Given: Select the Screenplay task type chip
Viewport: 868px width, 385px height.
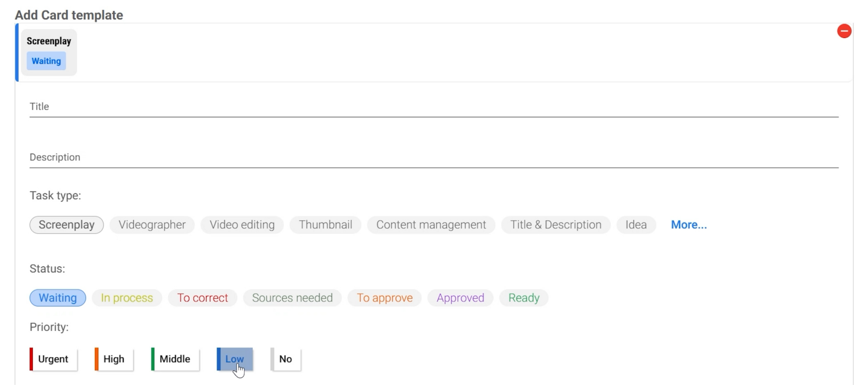Looking at the screenshot, I should pos(67,225).
